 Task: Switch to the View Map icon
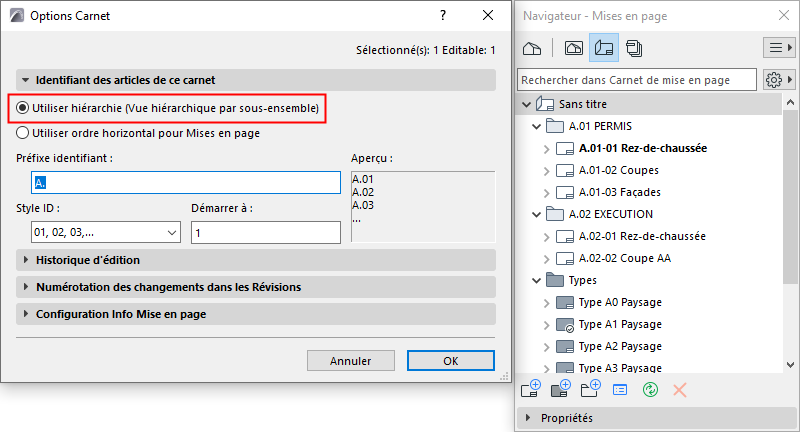(x=574, y=47)
